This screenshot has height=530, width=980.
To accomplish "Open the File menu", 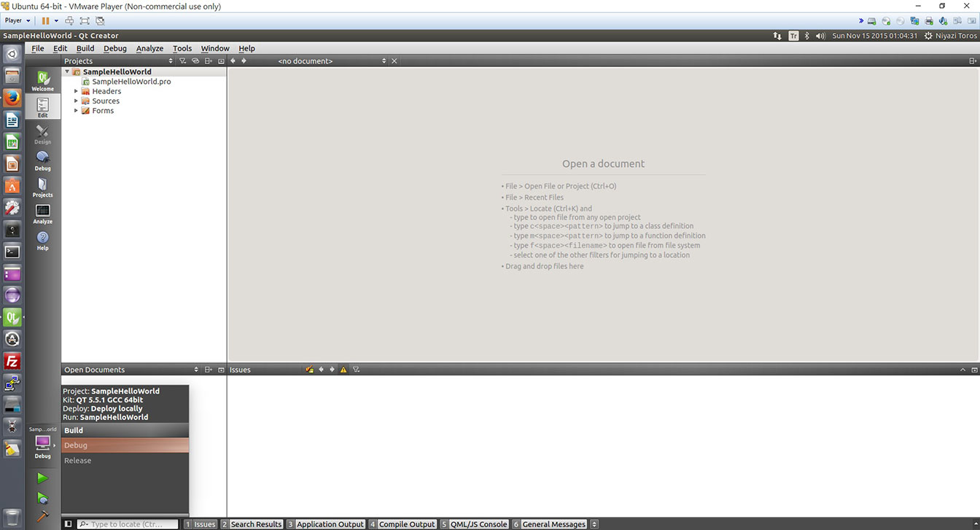I will point(38,48).
